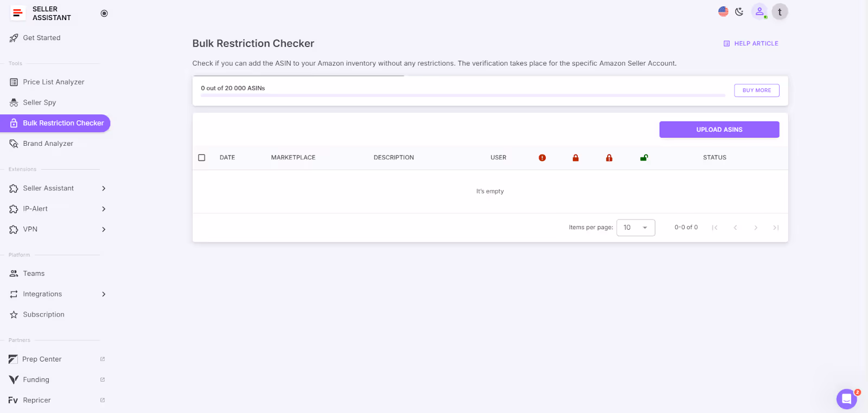The image size is (868, 413).
Task: Click the BUY MORE button
Action: tap(757, 91)
